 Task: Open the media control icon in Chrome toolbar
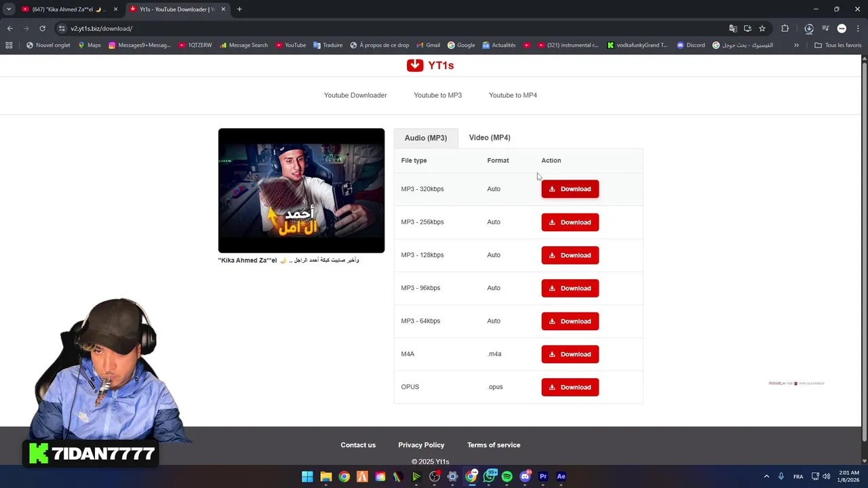[x=825, y=28]
